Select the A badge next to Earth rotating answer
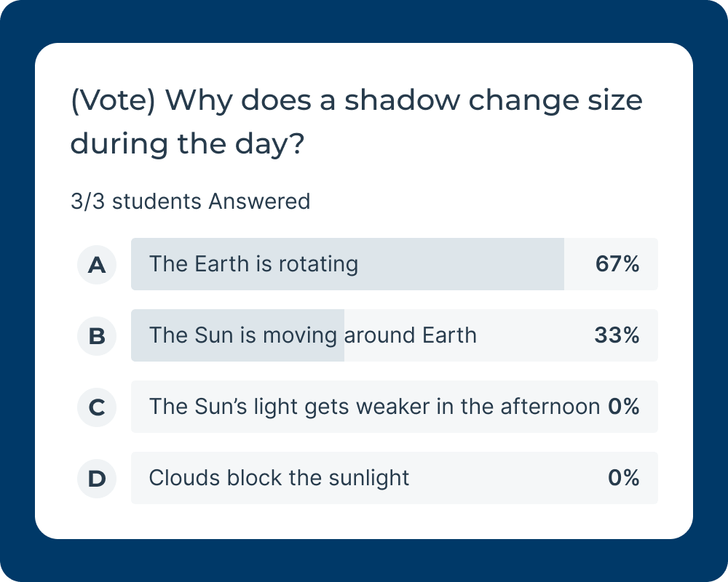 (x=96, y=265)
